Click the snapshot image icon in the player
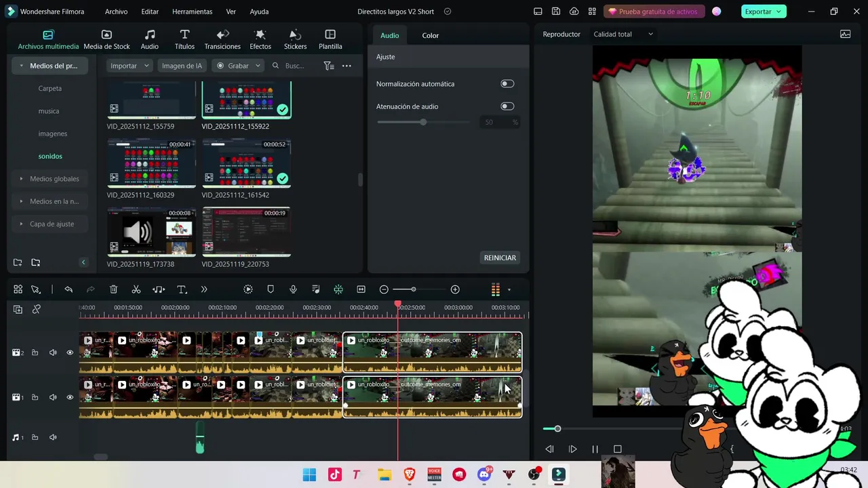This screenshot has height=488, width=868. tap(845, 34)
